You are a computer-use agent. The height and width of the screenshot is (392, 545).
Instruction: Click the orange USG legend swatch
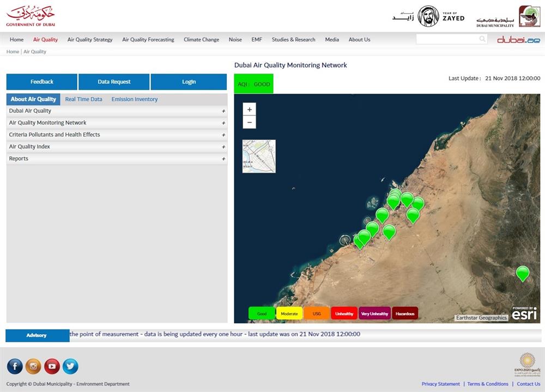tap(317, 314)
